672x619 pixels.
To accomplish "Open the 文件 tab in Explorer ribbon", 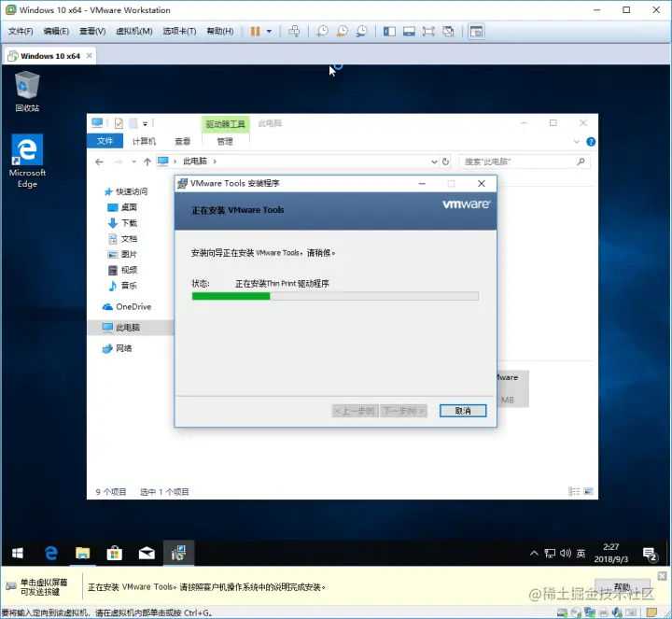I will tap(105, 141).
